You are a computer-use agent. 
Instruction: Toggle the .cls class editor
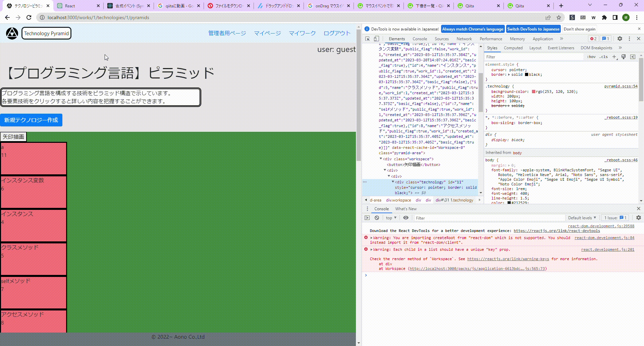[x=603, y=57]
